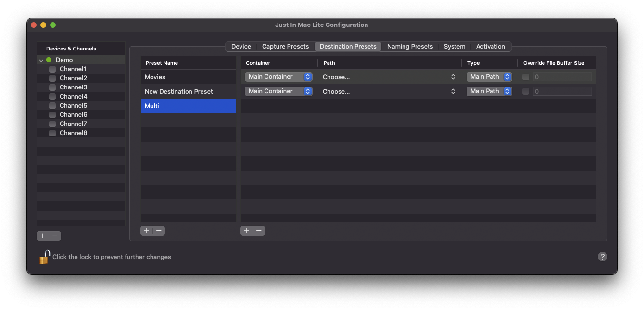This screenshot has height=310, width=644.
Task: Select Channel8 label in device tree
Action: click(73, 133)
